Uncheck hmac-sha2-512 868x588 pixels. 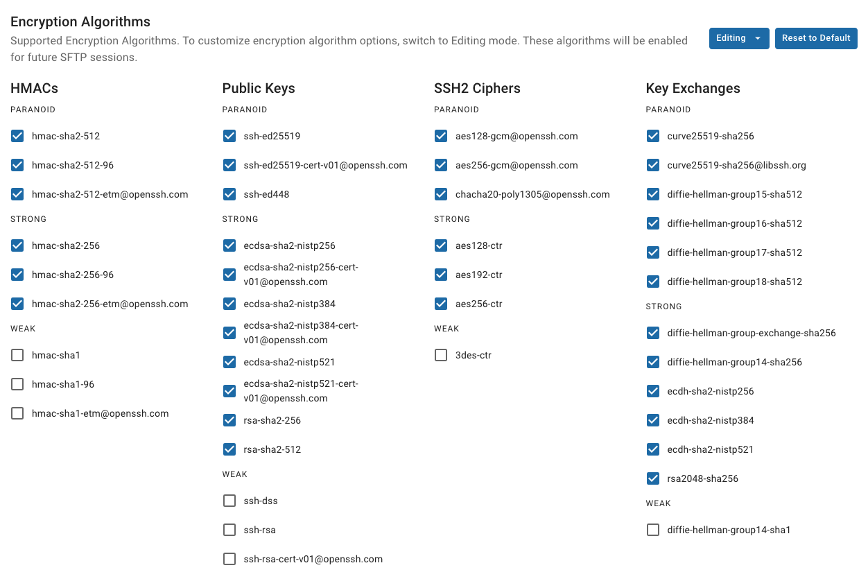[17, 136]
